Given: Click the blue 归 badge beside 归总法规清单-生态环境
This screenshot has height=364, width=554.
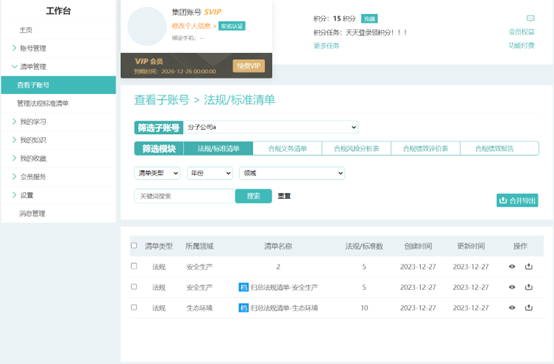Looking at the screenshot, I should pyautogui.click(x=243, y=307).
